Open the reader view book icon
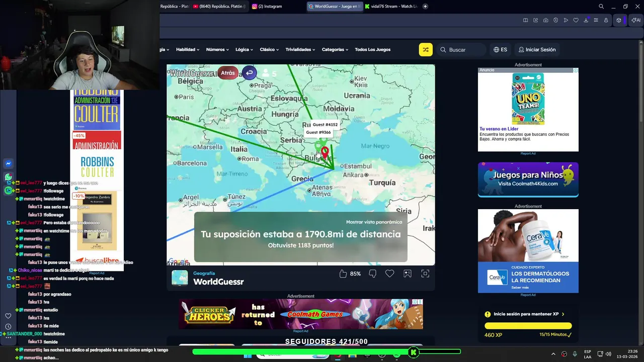Image resolution: width=644 pixels, height=362 pixels. pyautogui.click(x=526, y=20)
